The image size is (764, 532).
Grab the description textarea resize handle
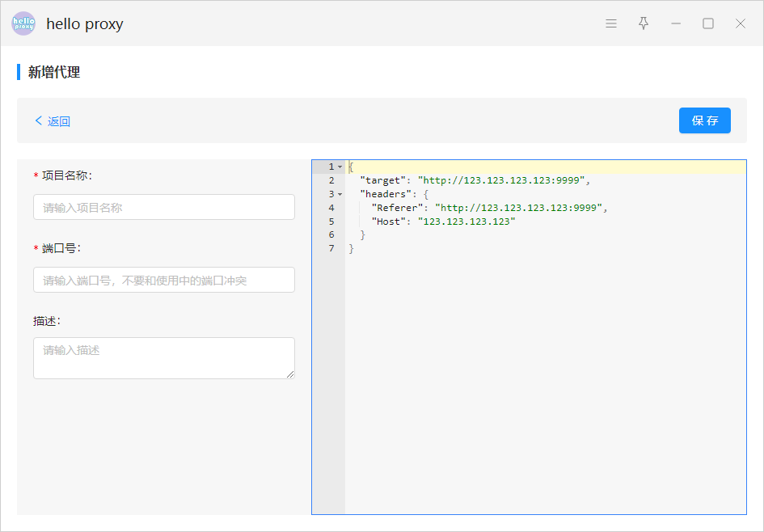290,374
